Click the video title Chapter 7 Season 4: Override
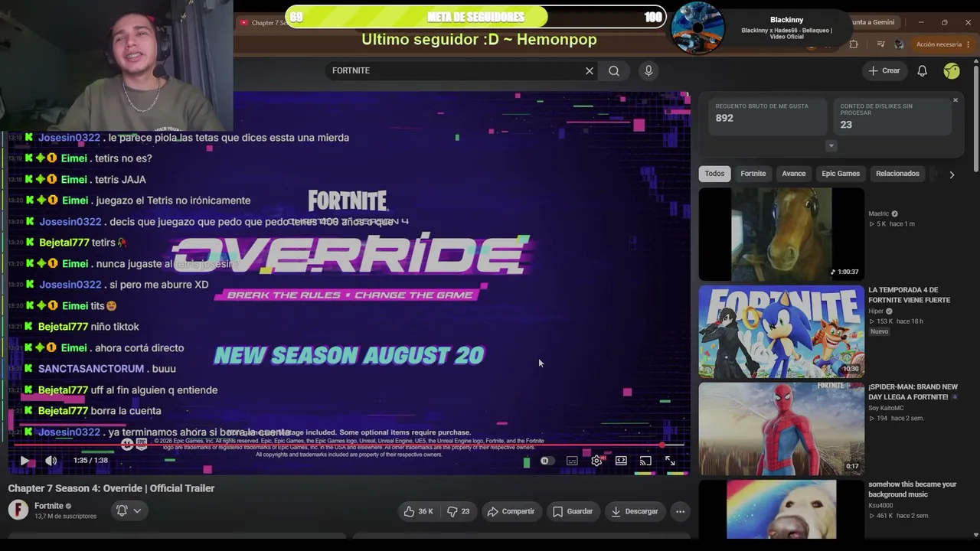 (111, 488)
